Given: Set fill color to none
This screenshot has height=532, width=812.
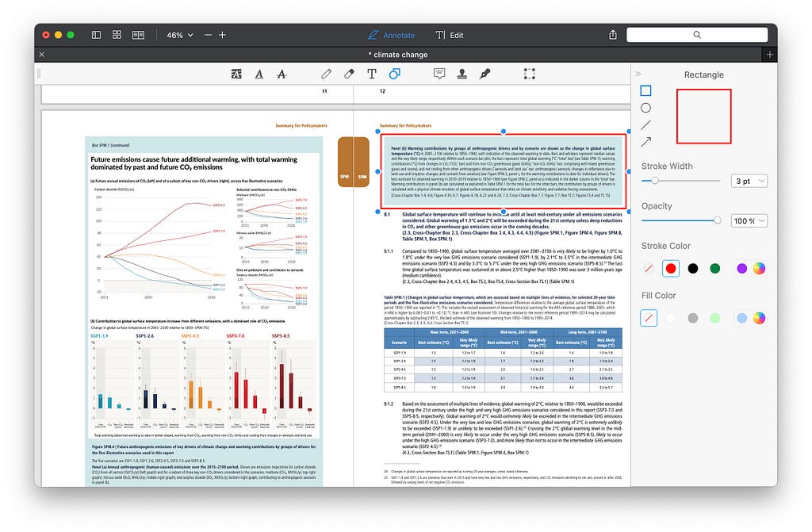Looking at the screenshot, I should pos(649,318).
